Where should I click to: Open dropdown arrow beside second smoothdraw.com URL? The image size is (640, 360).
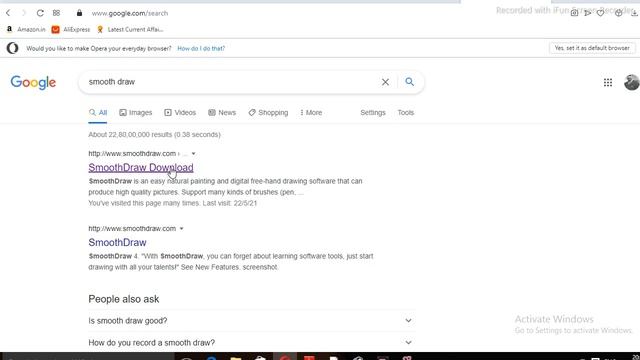click(182, 229)
